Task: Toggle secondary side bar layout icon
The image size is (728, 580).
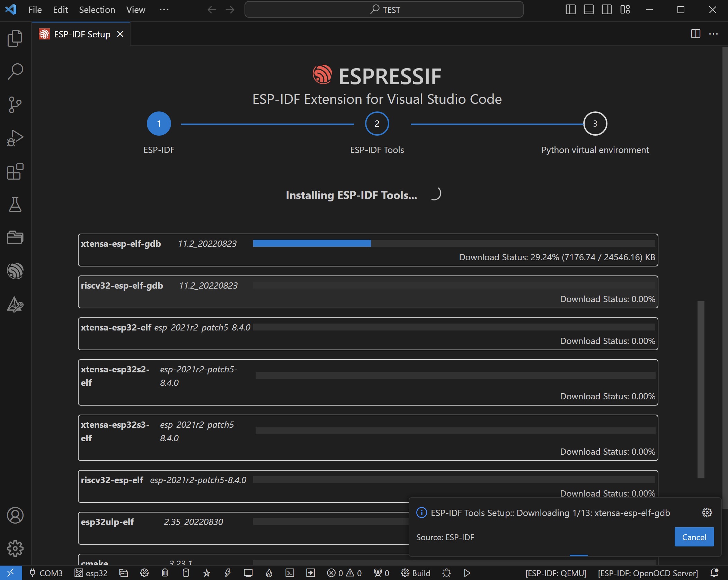Action: point(607,10)
